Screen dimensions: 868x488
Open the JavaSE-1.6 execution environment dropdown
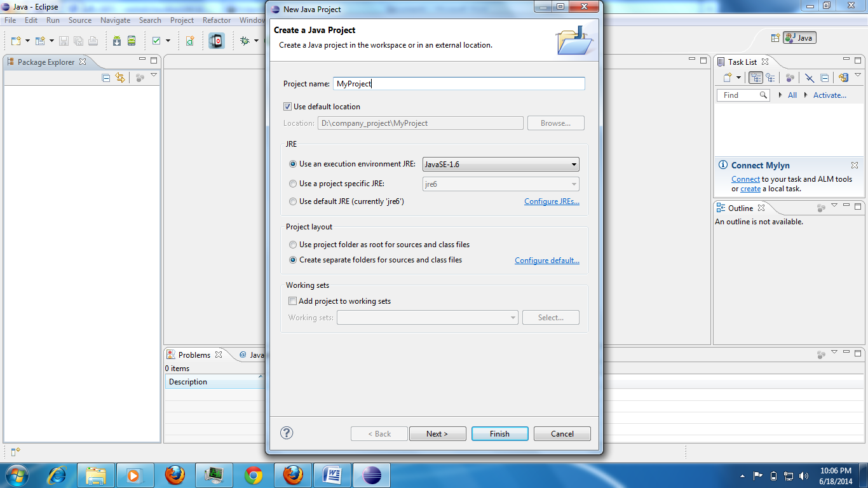501,165
